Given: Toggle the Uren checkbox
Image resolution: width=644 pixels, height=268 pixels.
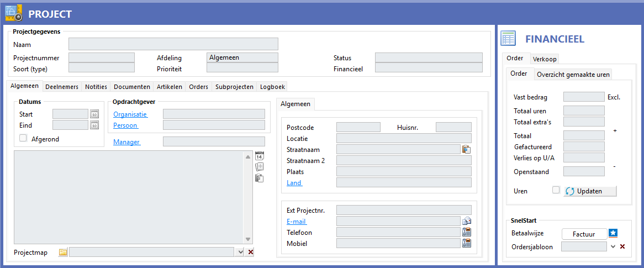Looking at the screenshot, I should coord(556,190).
